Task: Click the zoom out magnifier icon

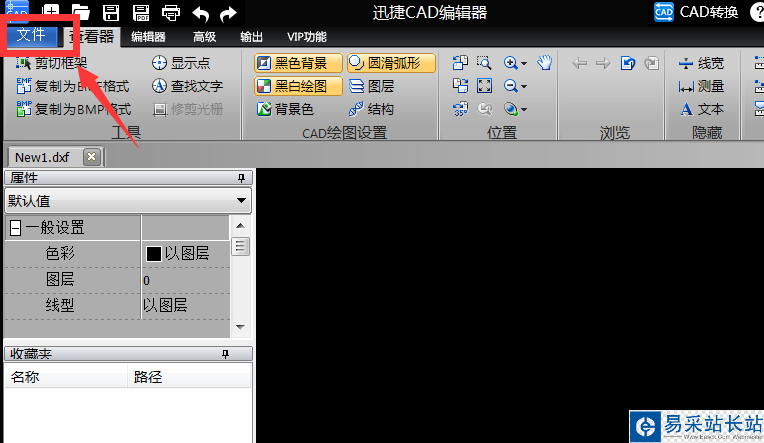Action: tap(510, 86)
